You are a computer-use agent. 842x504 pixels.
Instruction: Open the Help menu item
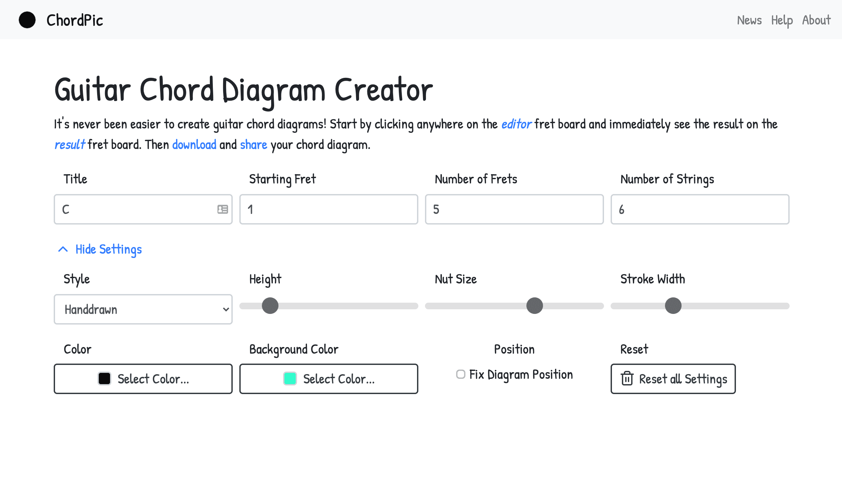pos(781,20)
